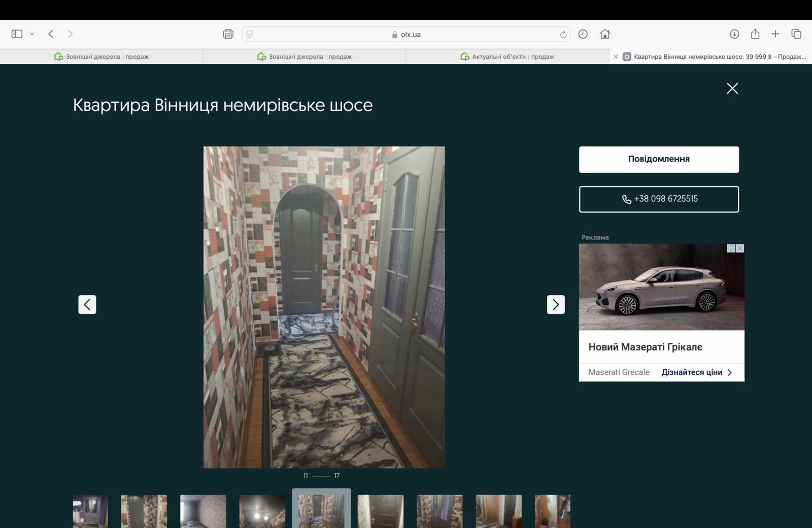Open browsing history clock icon
This screenshot has height=528, width=812.
pos(583,34)
